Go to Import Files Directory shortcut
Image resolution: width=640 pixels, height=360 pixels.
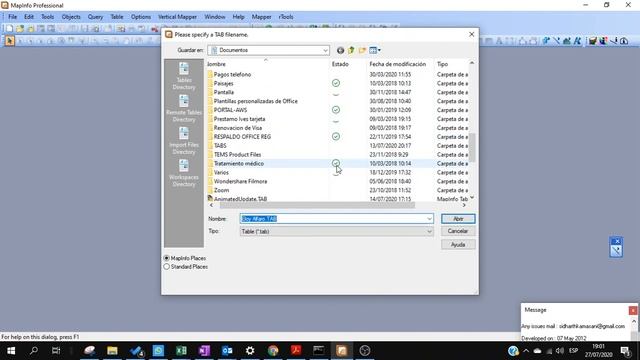coord(184,141)
